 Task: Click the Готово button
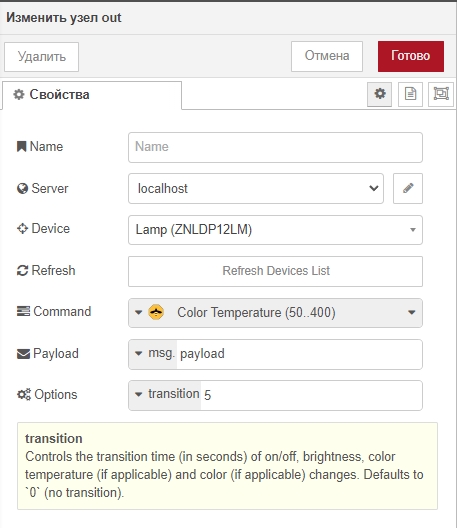pos(411,56)
